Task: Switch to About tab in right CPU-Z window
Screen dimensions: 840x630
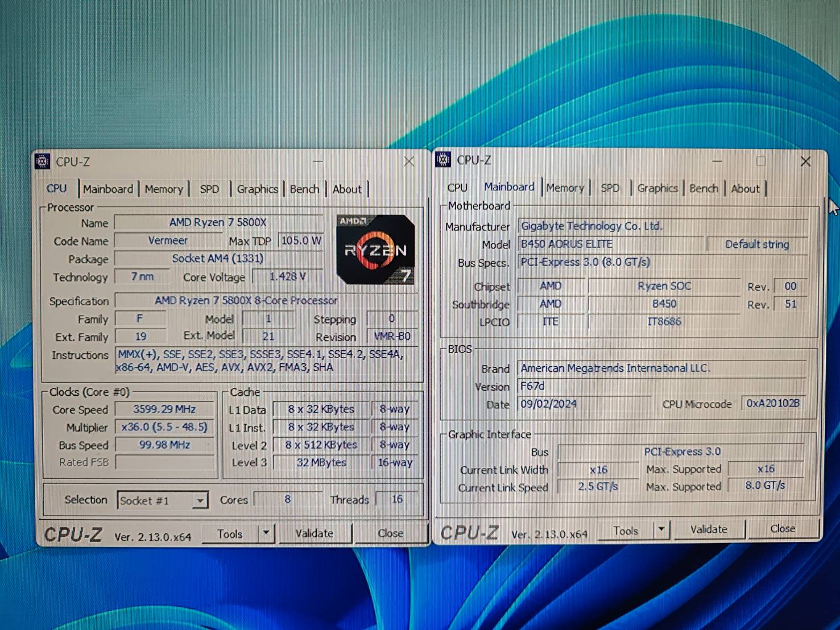Action: coord(745,188)
